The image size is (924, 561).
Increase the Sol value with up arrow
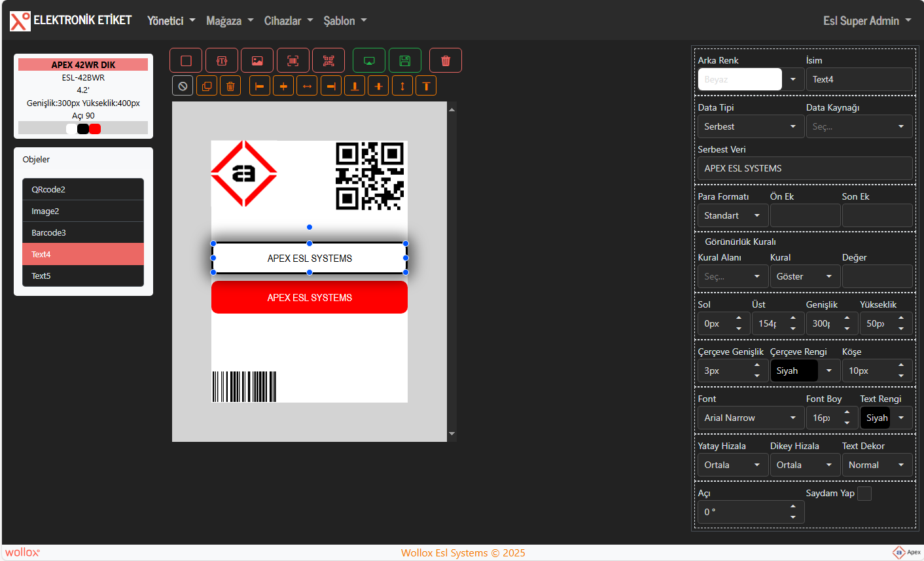(739, 319)
